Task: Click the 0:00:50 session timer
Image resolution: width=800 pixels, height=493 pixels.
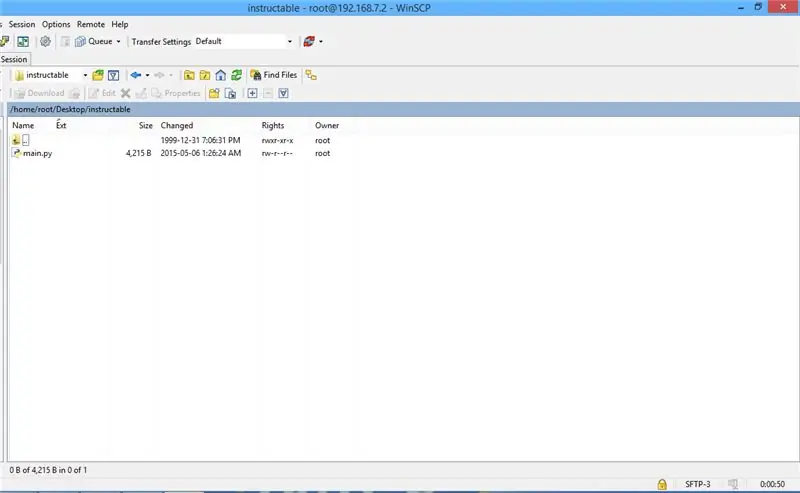Action: (772, 484)
